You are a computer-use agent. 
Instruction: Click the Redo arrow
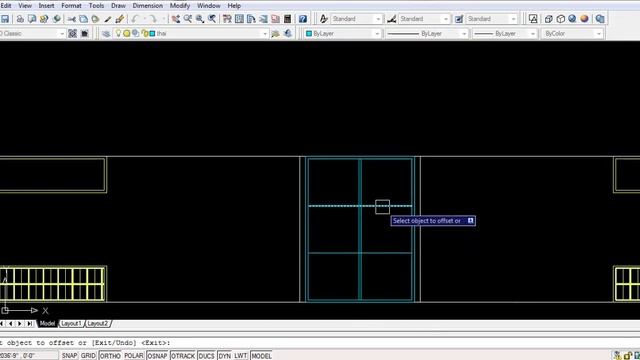tap(153, 19)
